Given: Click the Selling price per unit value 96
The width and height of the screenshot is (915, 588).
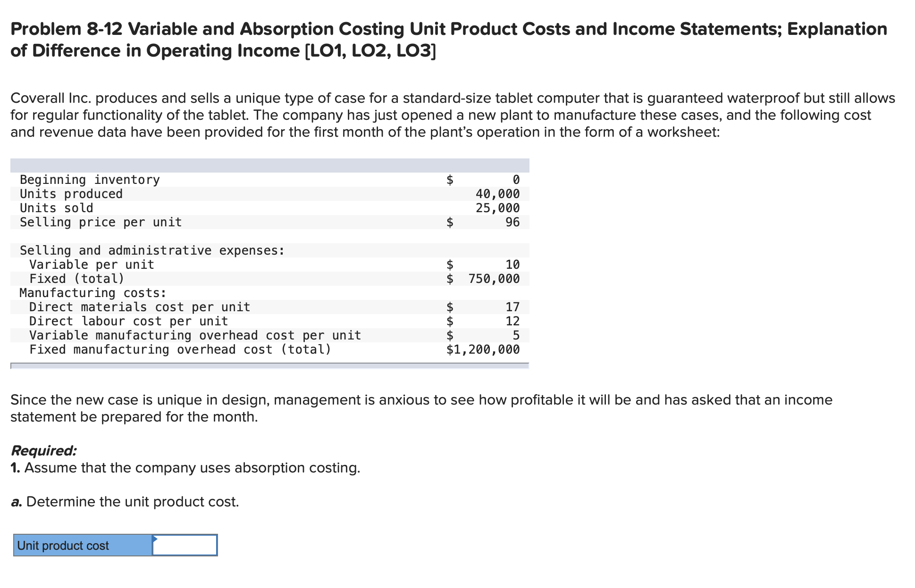Looking at the screenshot, I should click(x=513, y=222).
